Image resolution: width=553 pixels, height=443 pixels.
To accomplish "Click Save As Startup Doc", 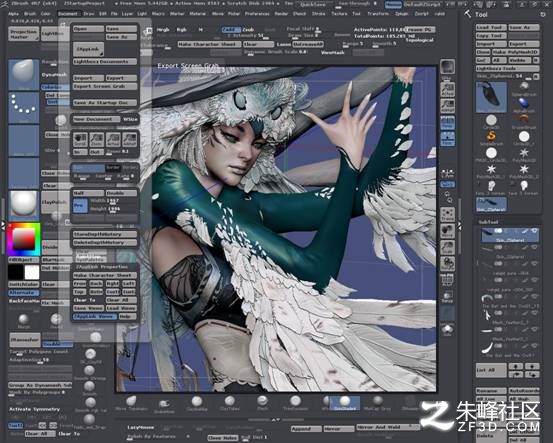I will 105,103.
